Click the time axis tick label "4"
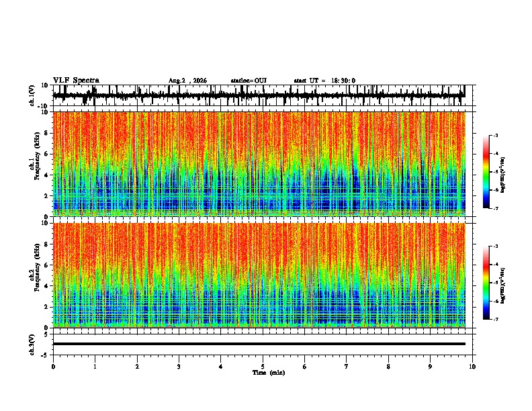This screenshot has width=532, height=411. [221, 367]
